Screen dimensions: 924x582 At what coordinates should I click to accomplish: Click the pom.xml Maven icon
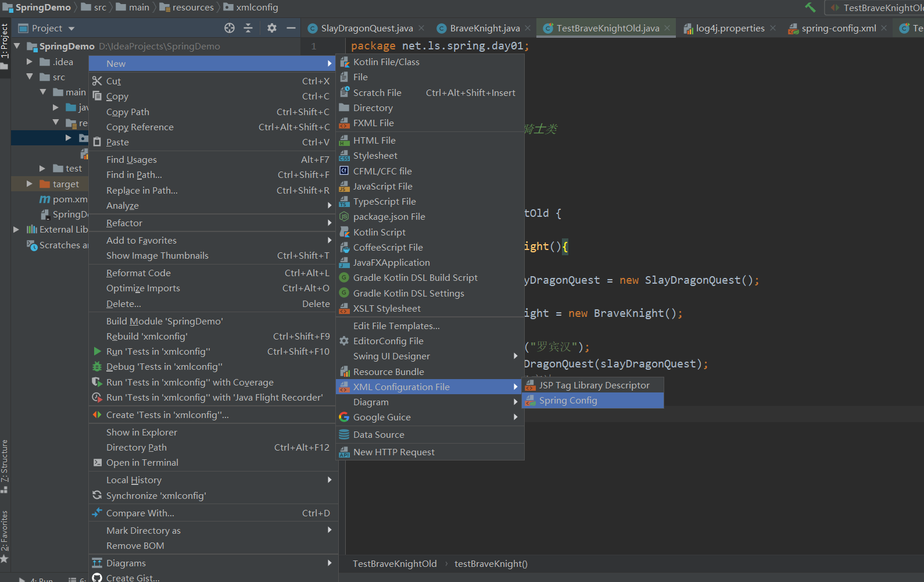(44, 199)
